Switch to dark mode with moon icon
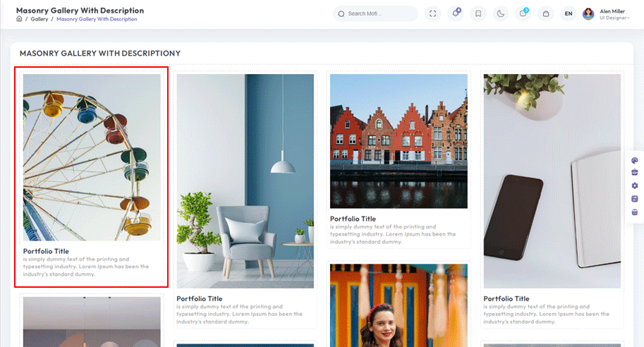Viewport: 644px width, 347px height. (500, 13)
